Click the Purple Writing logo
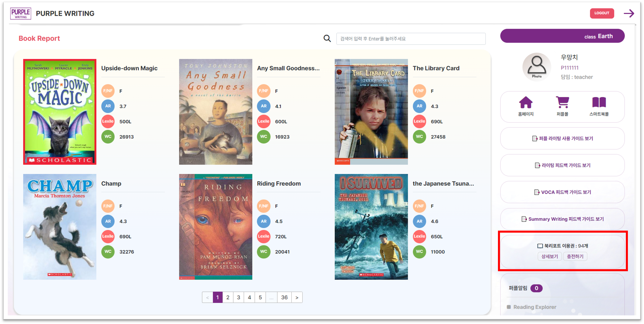 point(20,13)
